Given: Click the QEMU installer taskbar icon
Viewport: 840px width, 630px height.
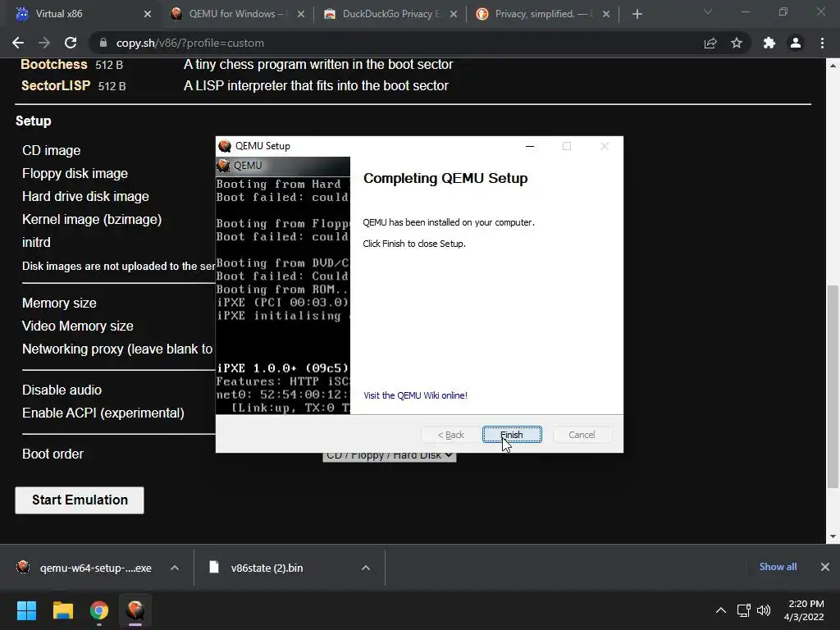Looking at the screenshot, I should pyautogui.click(x=135, y=610).
